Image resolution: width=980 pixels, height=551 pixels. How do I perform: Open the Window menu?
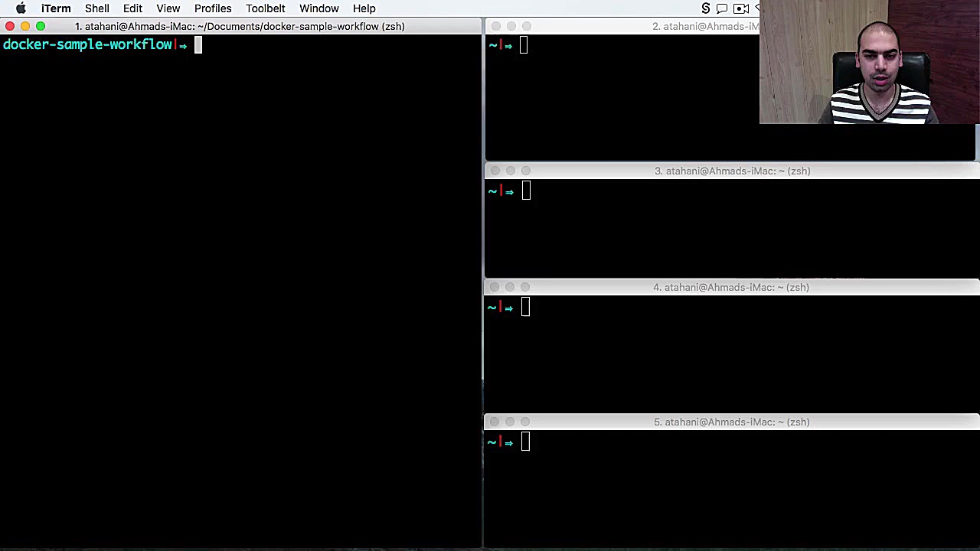click(319, 8)
